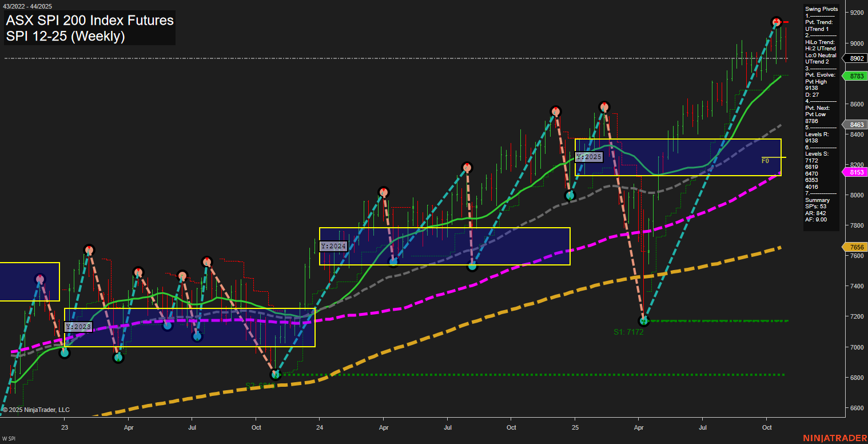This screenshot has width=868, height=444.
Task: Click the 8600 price axis label
Action: (857, 104)
